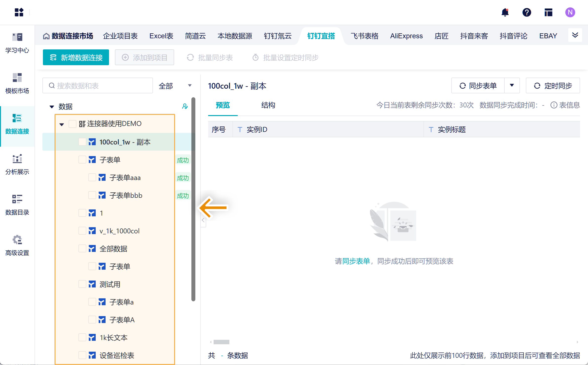Click the 同步表单 link in empty message

pos(356,261)
